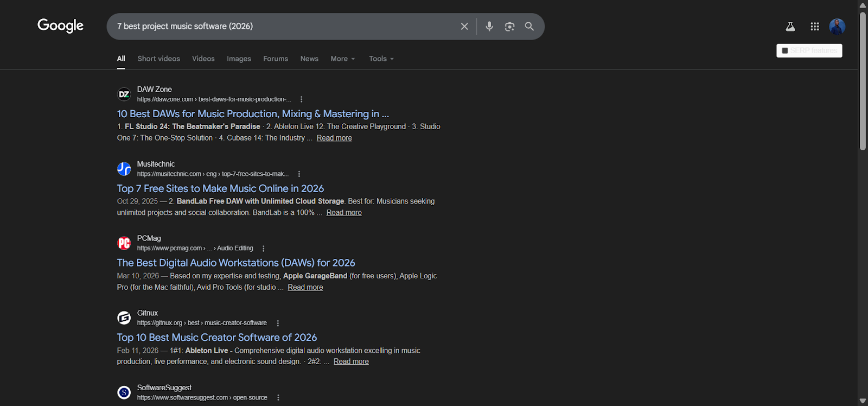868x406 pixels.
Task: Submit search with magnifying glass icon
Action: click(x=529, y=26)
